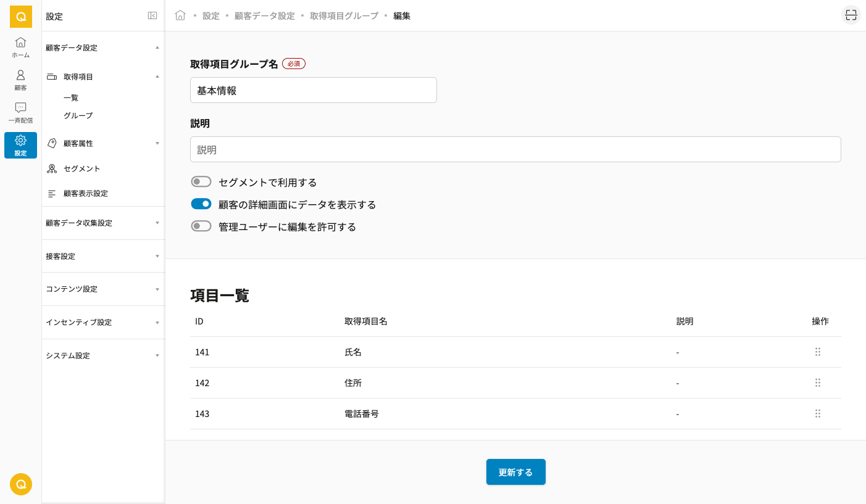Click the scan icon at top right
The image size is (866, 504).
click(851, 15)
